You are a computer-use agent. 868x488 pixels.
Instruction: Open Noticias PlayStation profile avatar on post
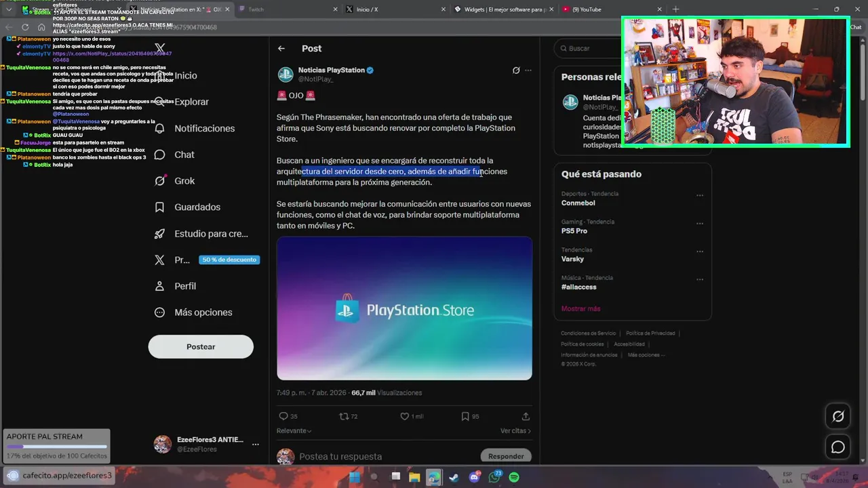pos(285,74)
